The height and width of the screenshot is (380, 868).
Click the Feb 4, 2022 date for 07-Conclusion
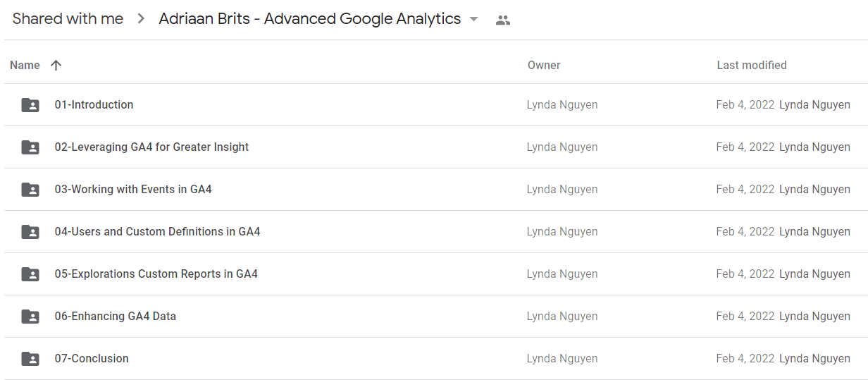[x=745, y=358]
